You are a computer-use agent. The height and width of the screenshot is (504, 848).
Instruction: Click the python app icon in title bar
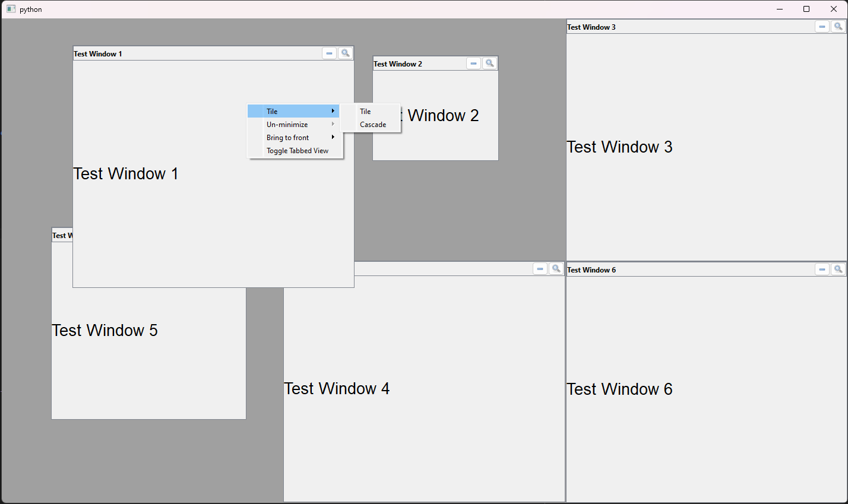11,9
